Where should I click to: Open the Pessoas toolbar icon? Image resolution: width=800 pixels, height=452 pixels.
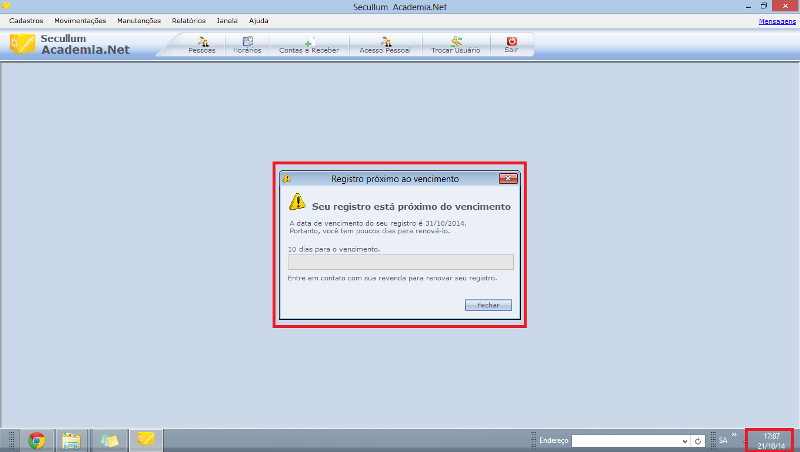[x=202, y=44]
